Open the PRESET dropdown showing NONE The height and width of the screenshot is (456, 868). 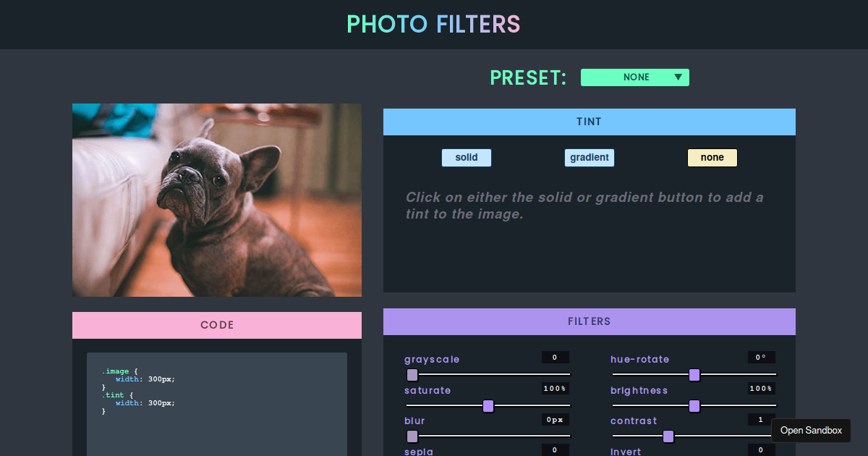635,77
